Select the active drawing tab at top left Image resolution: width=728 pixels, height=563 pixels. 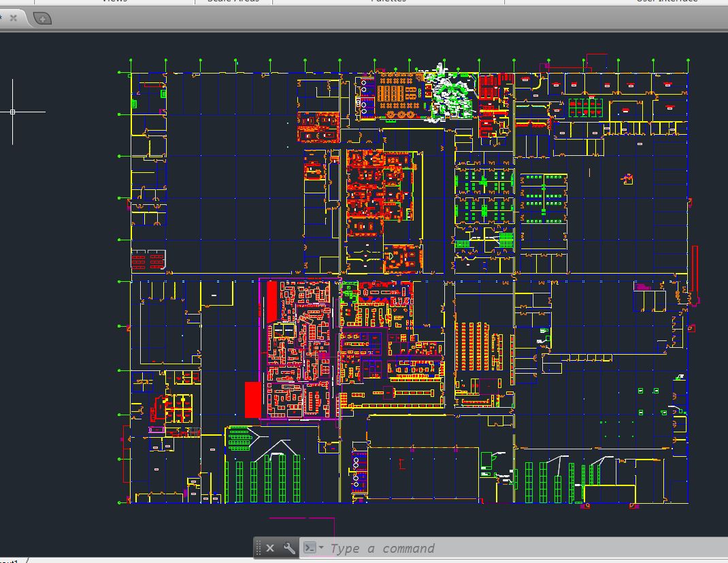tap(3, 18)
